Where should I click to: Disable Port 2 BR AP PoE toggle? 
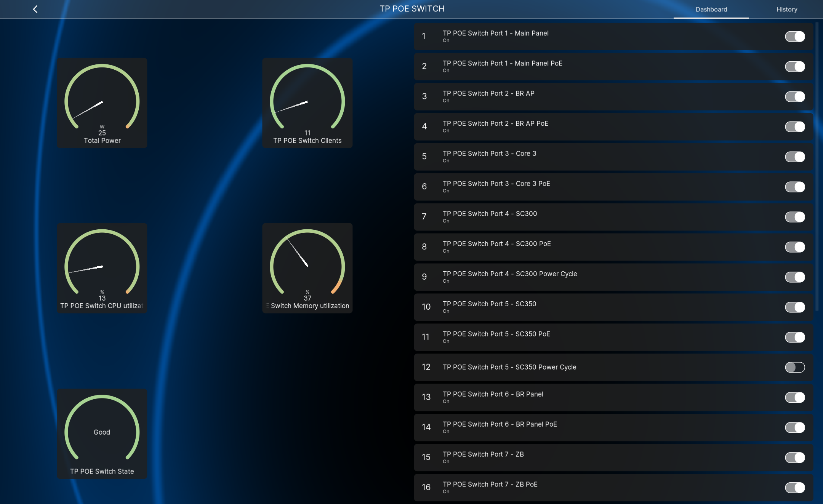[795, 127]
